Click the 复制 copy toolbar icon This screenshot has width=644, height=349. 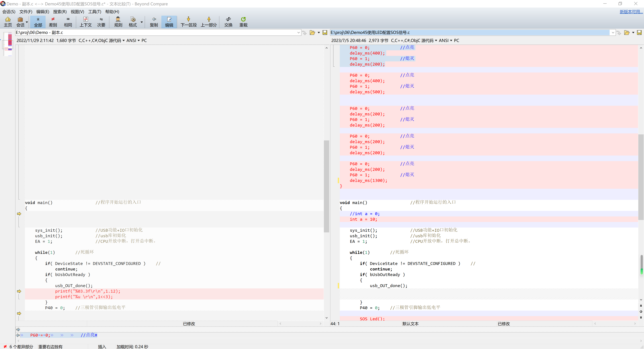pos(154,22)
